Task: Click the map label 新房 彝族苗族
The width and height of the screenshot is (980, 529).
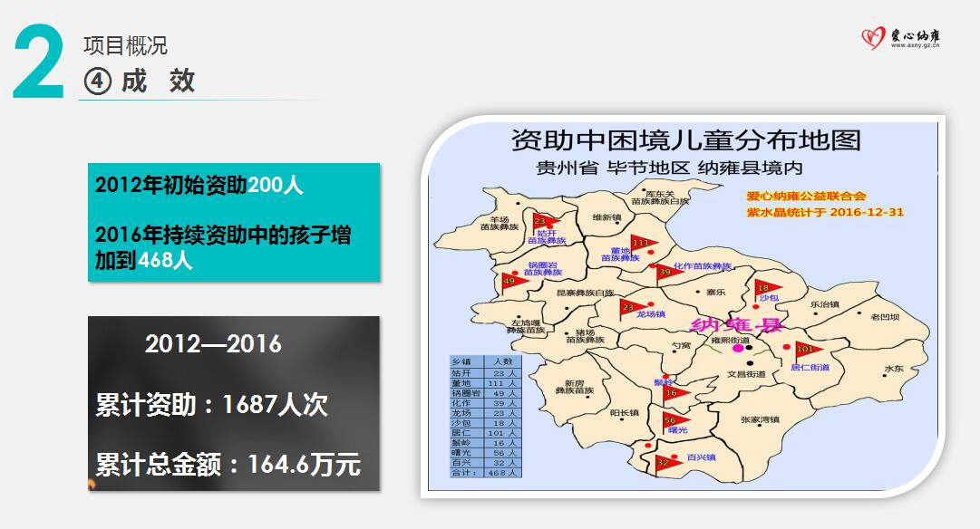Action: [575, 387]
